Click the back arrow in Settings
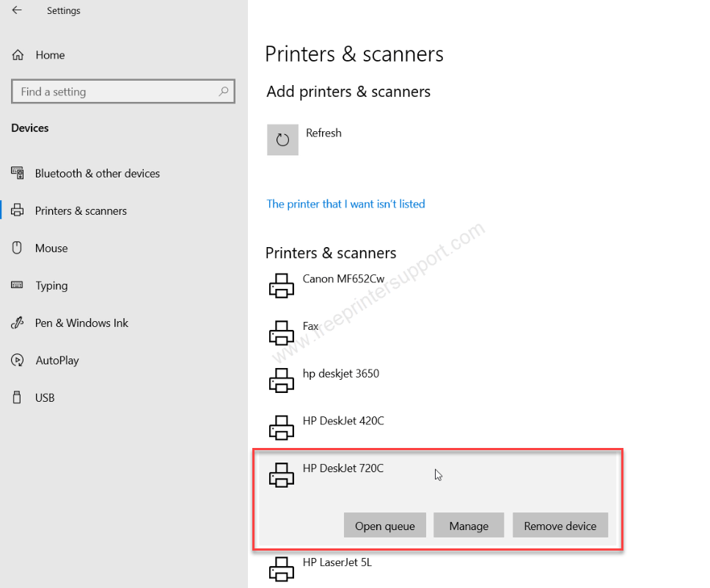The image size is (710, 588). point(17,10)
